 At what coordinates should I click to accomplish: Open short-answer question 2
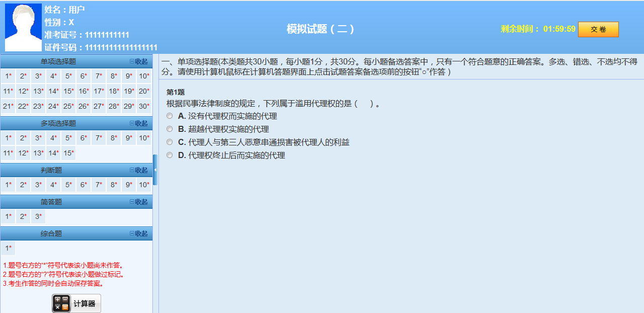23,216
